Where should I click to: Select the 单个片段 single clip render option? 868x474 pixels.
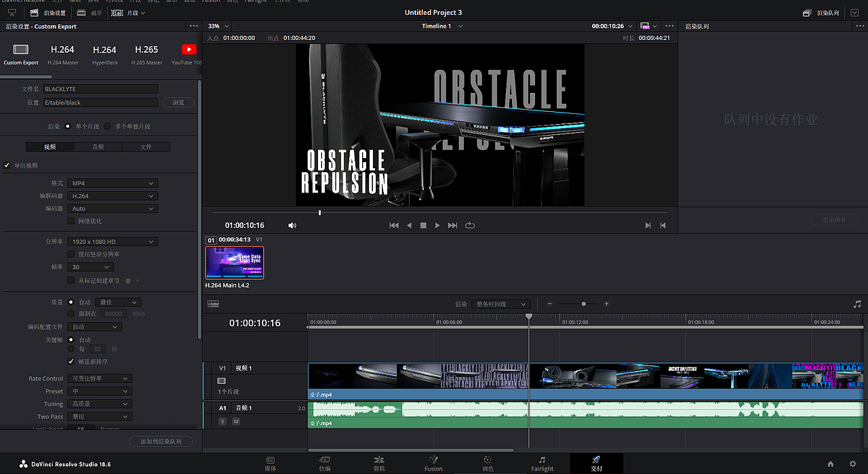click(68, 126)
